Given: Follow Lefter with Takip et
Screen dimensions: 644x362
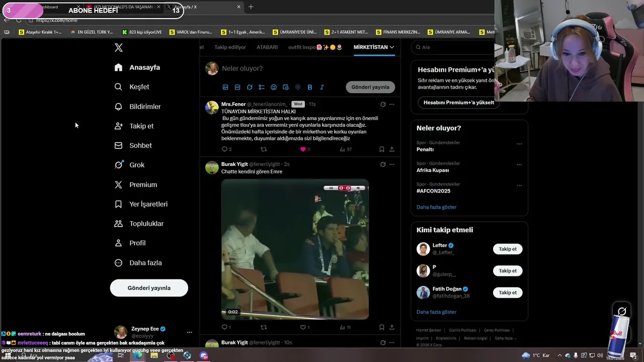Looking at the screenshot, I should [x=508, y=249].
